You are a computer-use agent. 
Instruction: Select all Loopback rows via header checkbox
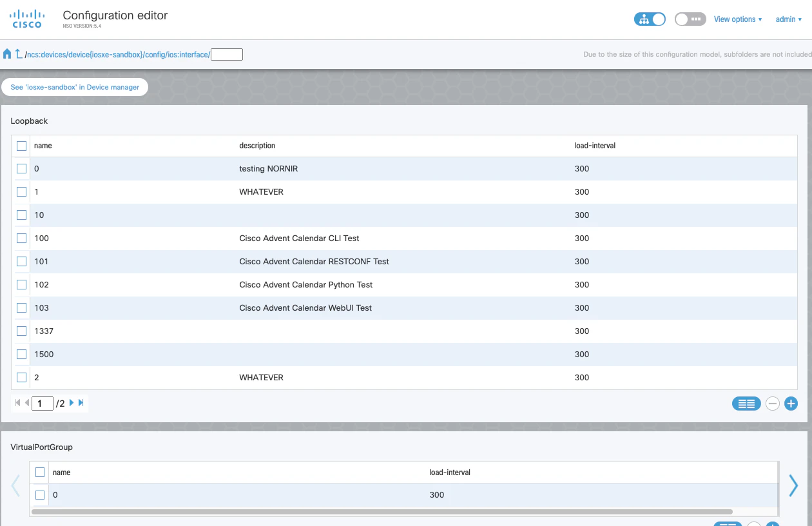pos(22,146)
